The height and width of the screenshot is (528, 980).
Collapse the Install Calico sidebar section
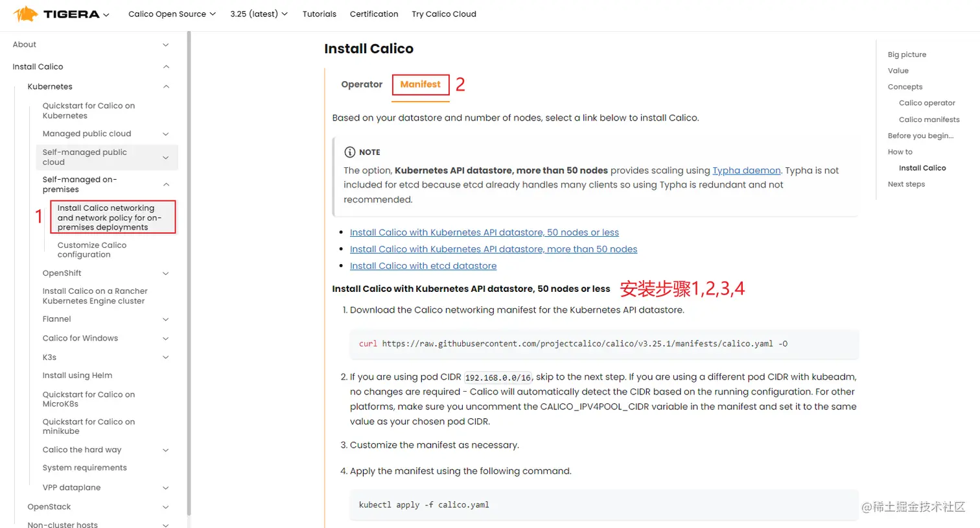(x=166, y=67)
